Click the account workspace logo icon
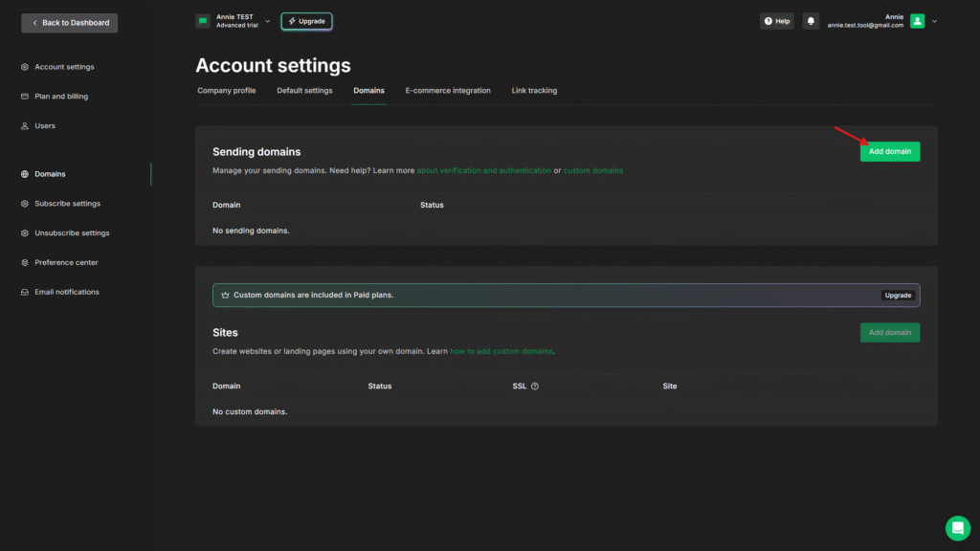Screen dimensions: 980x551 coord(203,21)
